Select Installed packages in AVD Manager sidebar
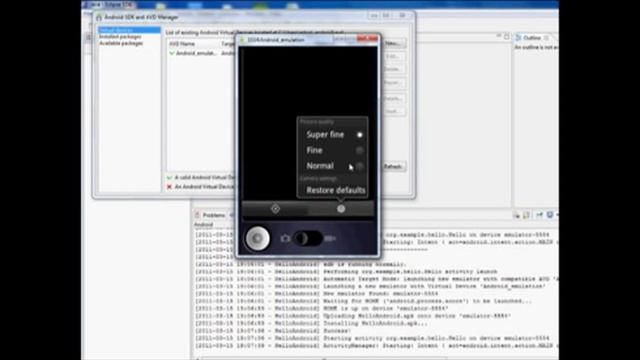640x360 pixels. (x=120, y=37)
